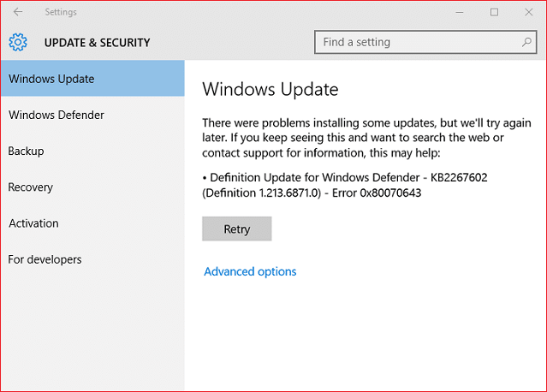Go to the Activation section
547x392 pixels.
click(33, 223)
